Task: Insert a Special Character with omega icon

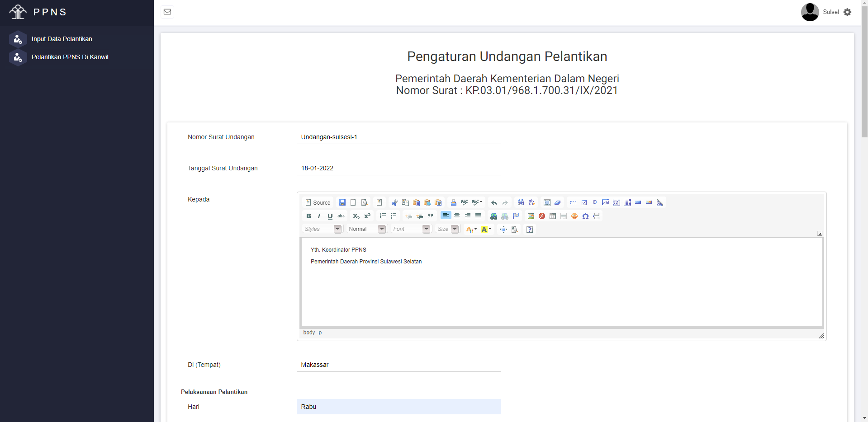Action: coord(585,216)
